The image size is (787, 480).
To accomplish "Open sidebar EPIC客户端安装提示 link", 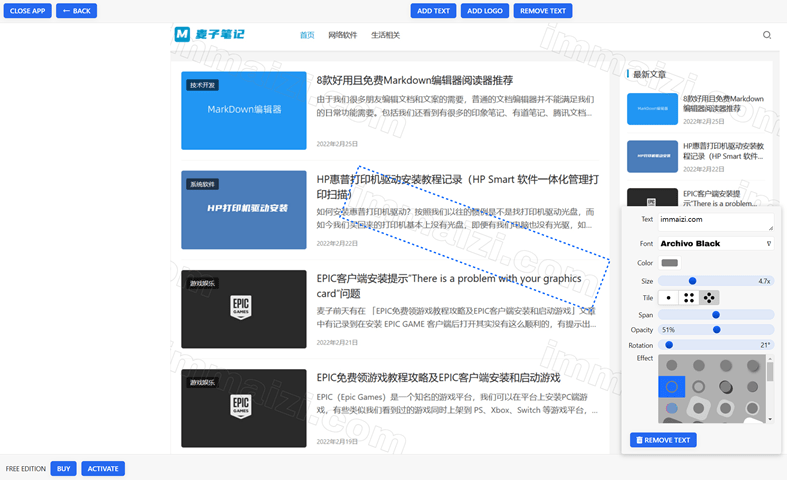I will tap(721, 198).
